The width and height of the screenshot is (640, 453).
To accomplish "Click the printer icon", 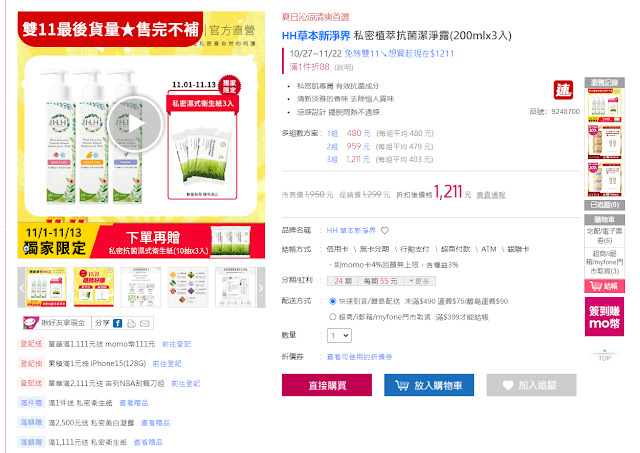I will point(131,324).
